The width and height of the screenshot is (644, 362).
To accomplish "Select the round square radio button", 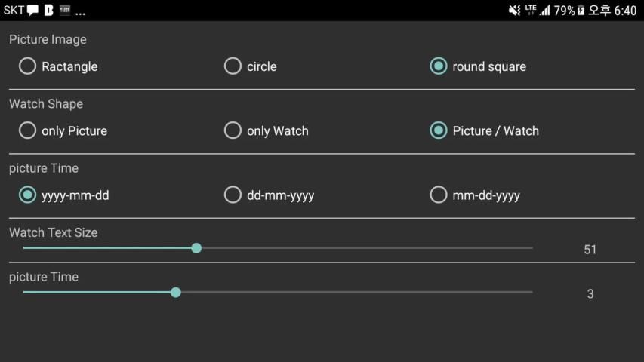I will click(439, 66).
